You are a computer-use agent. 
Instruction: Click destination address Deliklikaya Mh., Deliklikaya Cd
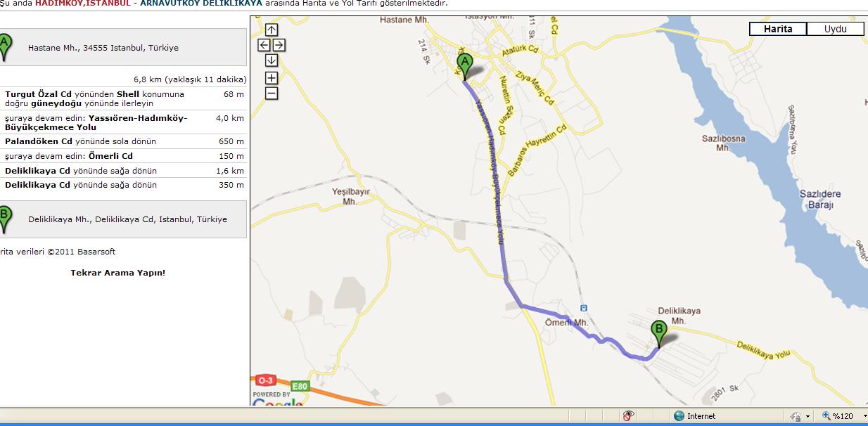pyautogui.click(x=127, y=219)
